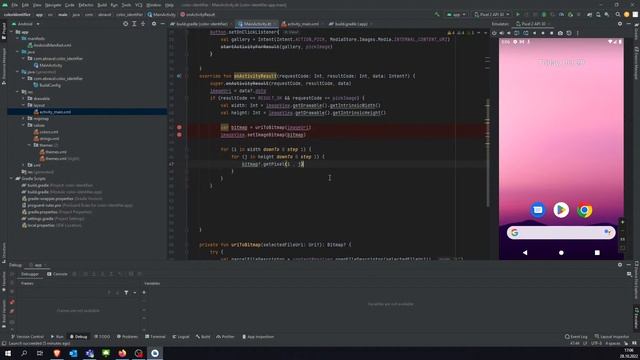Tap the emulator navigation Back triangle
The width and height of the screenshot is (640, 360).
(525, 253)
